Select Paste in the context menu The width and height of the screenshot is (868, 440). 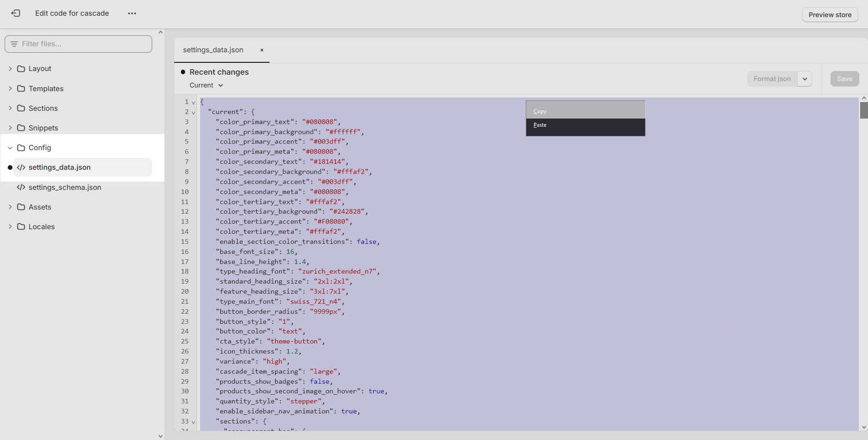point(585,125)
